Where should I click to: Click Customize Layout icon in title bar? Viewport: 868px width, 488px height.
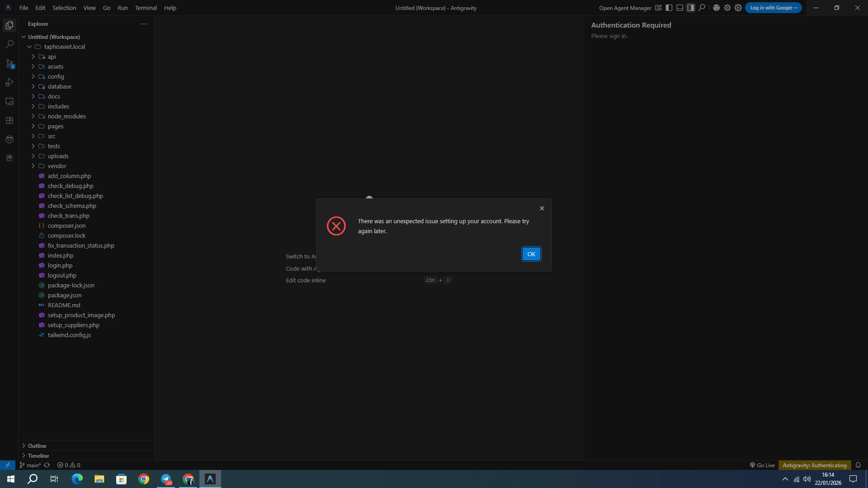click(658, 8)
